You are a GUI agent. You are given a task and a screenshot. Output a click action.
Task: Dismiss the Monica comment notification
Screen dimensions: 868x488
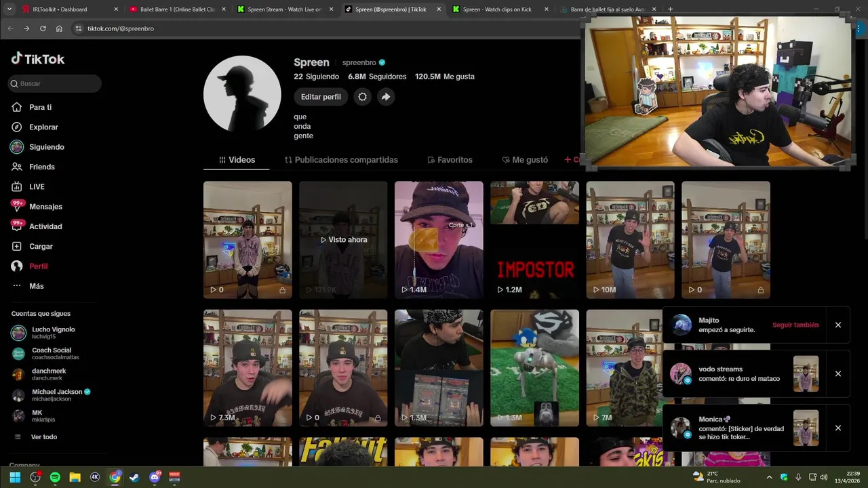click(838, 428)
